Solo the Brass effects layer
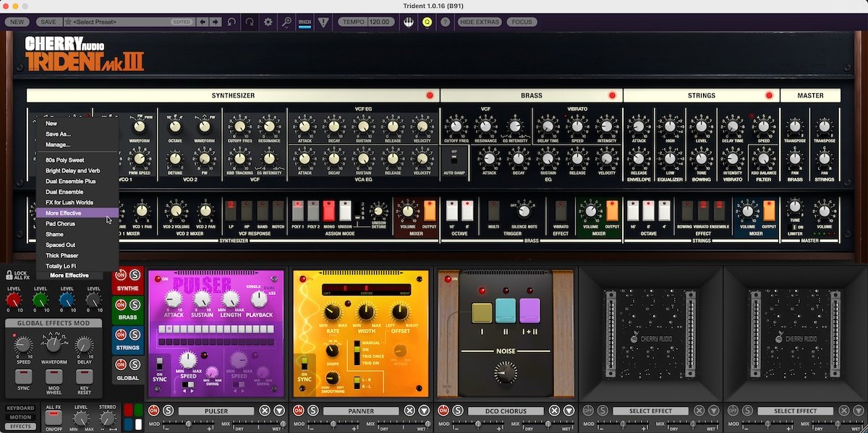This screenshot has height=433, width=868. point(135,305)
